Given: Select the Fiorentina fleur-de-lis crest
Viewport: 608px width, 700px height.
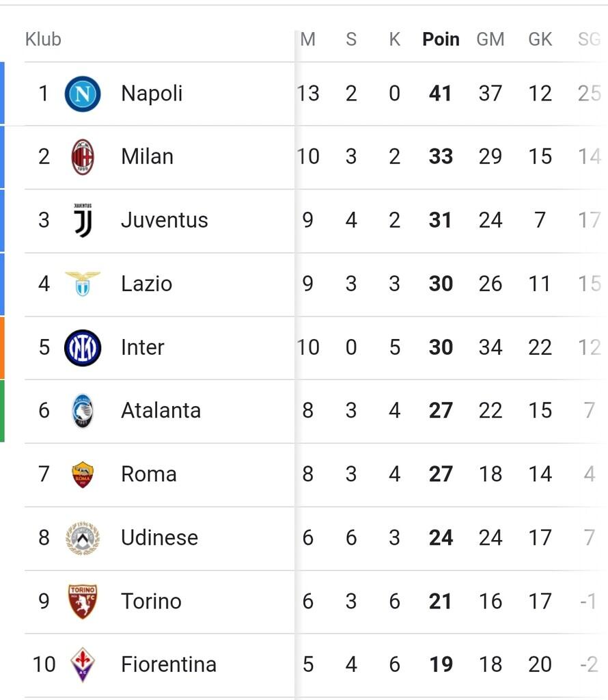Looking at the screenshot, I should 83,664.
